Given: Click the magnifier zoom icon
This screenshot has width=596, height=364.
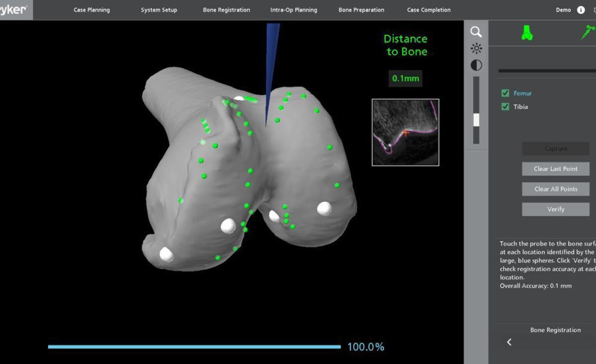Looking at the screenshot, I should pos(476,32).
